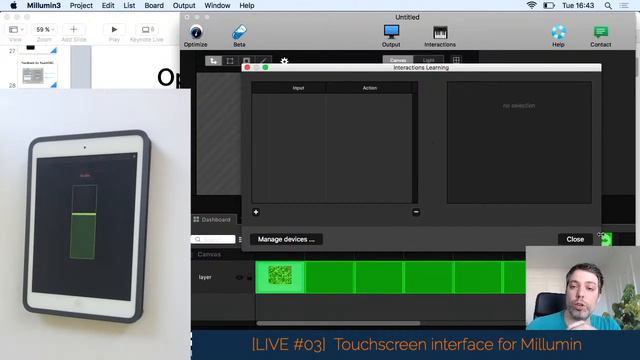This screenshot has width=640, height=360.
Task: Click the timeline horizontal scrollbar
Action: [x=338, y=323]
